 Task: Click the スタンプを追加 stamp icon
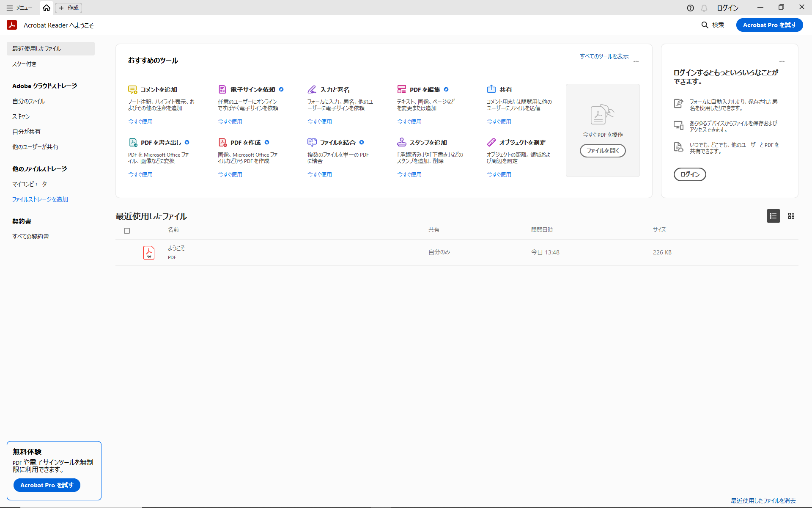(x=402, y=142)
